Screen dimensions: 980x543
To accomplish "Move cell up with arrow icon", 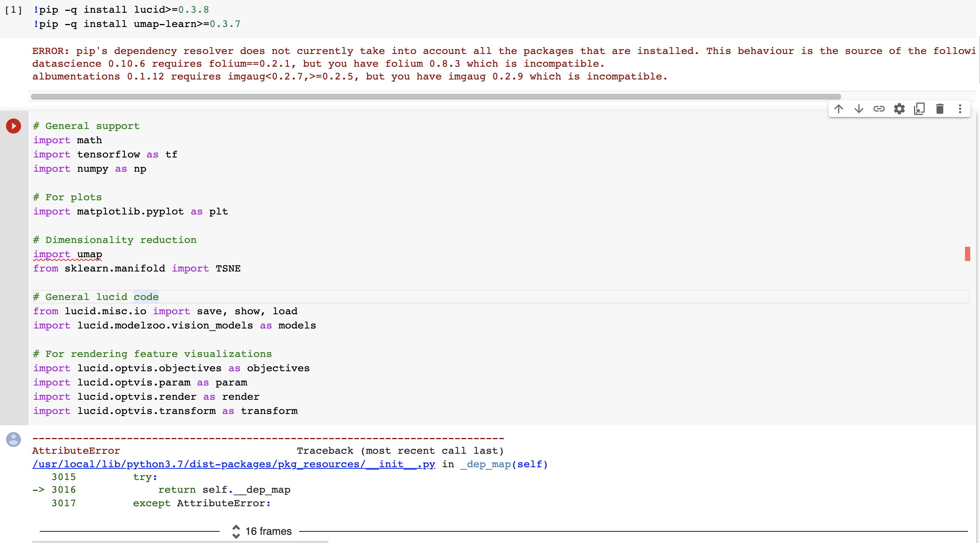I will (839, 109).
